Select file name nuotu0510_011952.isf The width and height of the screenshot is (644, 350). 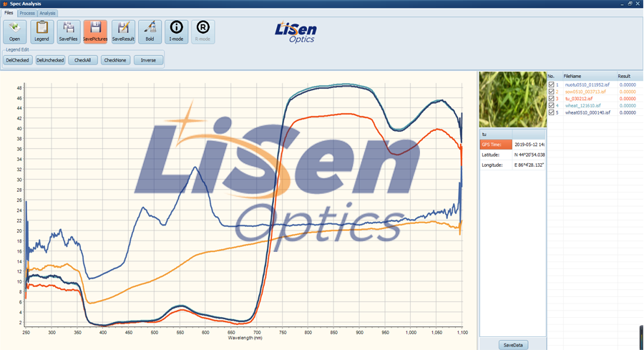[587, 84]
